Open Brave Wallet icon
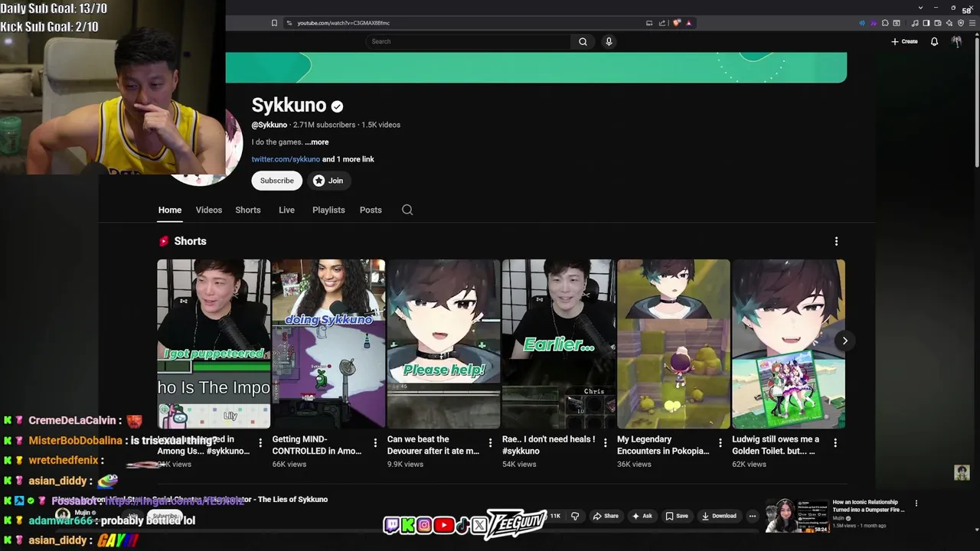980x551 pixels. coord(937,23)
